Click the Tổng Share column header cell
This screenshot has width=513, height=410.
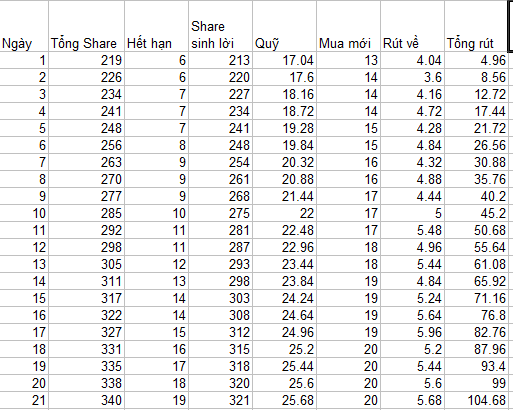point(86,26)
